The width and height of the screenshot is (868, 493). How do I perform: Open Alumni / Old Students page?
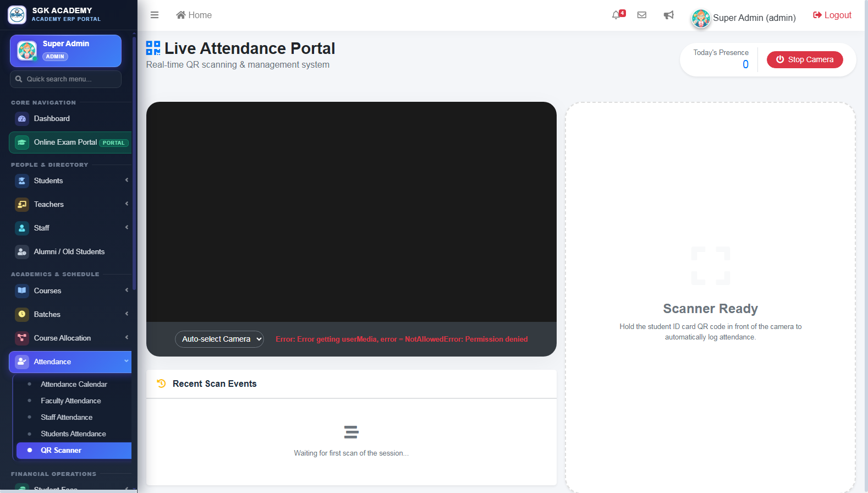[70, 252]
